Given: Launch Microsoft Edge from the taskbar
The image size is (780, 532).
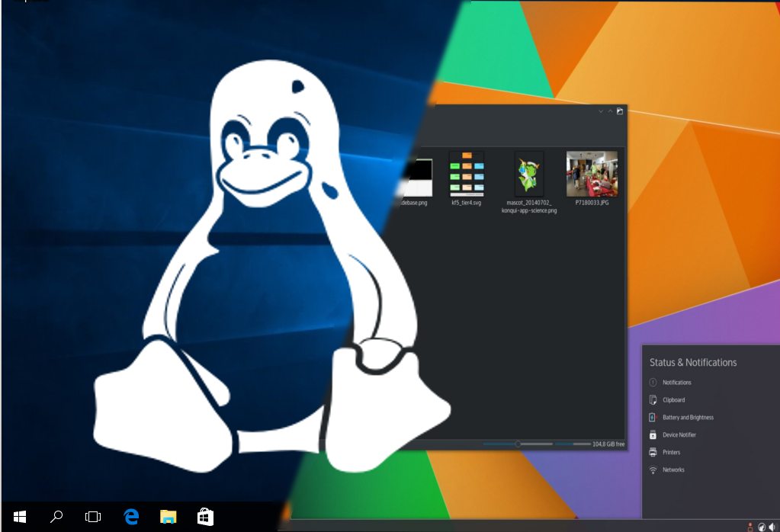Looking at the screenshot, I should [x=130, y=517].
